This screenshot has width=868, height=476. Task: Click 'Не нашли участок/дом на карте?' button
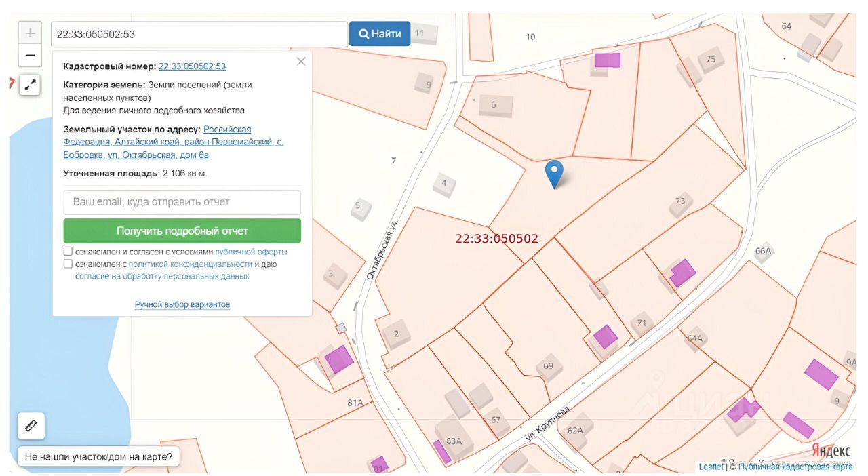[98, 456]
